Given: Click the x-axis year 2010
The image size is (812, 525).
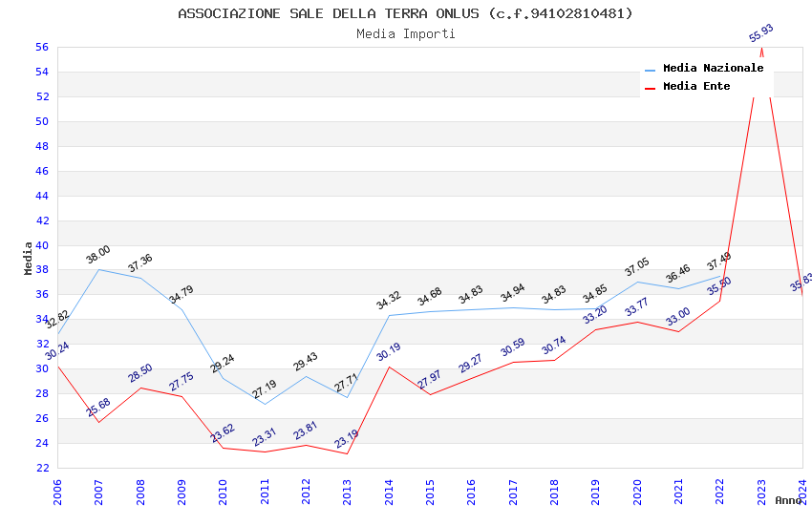Looking at the screenshot, I should coord(223,493).
